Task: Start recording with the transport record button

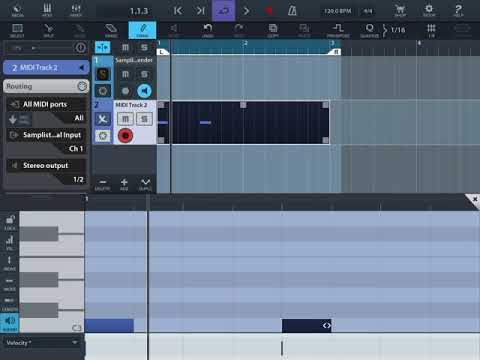Action: pos(269,11)
